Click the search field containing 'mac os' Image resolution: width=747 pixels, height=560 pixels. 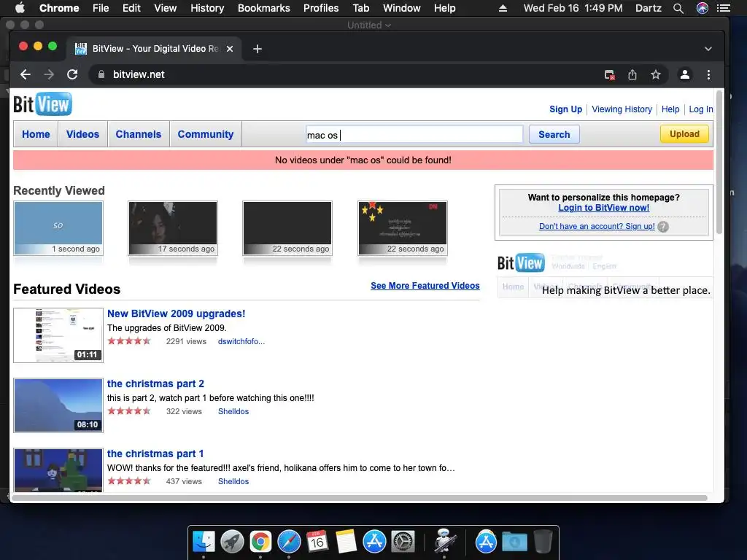(414, 134)
